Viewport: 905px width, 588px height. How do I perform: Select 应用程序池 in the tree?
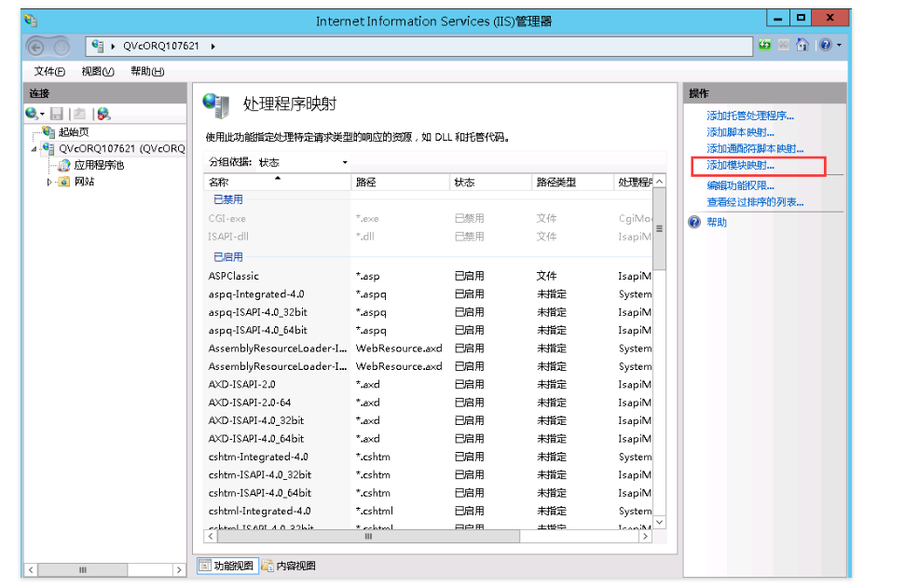click(x=99, y=166)
